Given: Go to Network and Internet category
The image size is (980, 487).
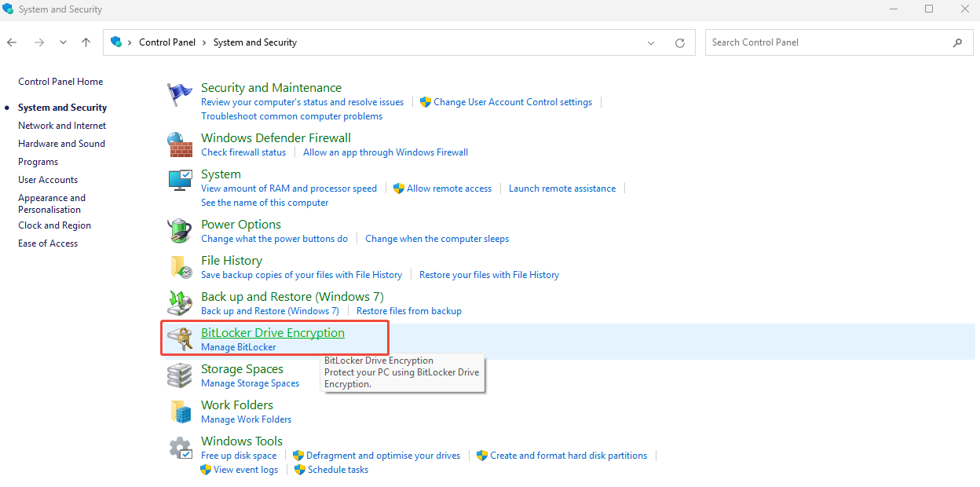Looking at the screenshot, I should (x=62, y=126).
